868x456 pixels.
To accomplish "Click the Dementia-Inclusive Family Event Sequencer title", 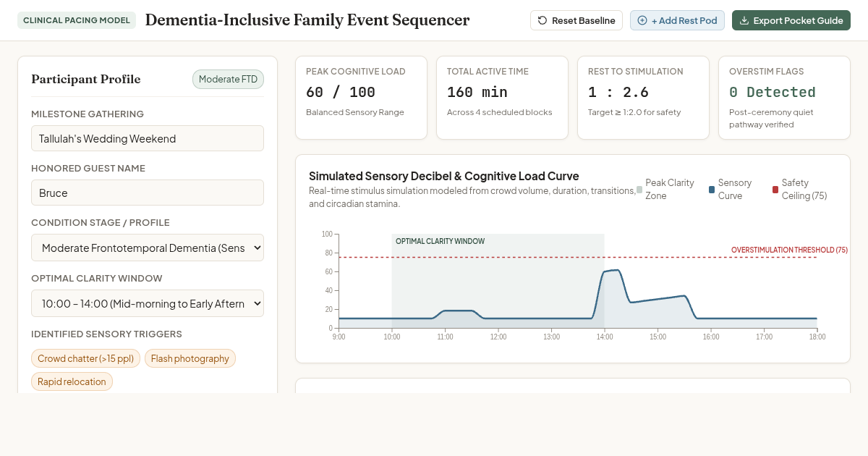I will [307, 20].
